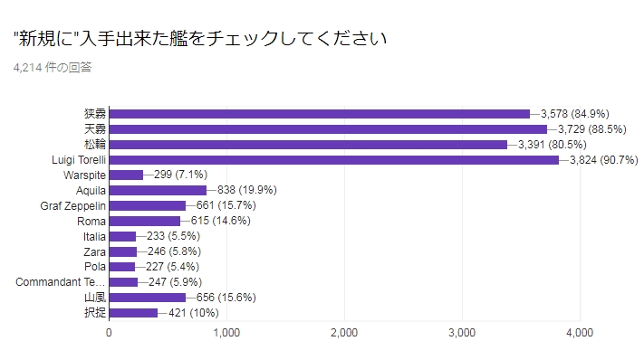The height and width of the screenshot is (341, 644).
Task: Select the 天霧 purple bar
Action: tap(328, 129)
